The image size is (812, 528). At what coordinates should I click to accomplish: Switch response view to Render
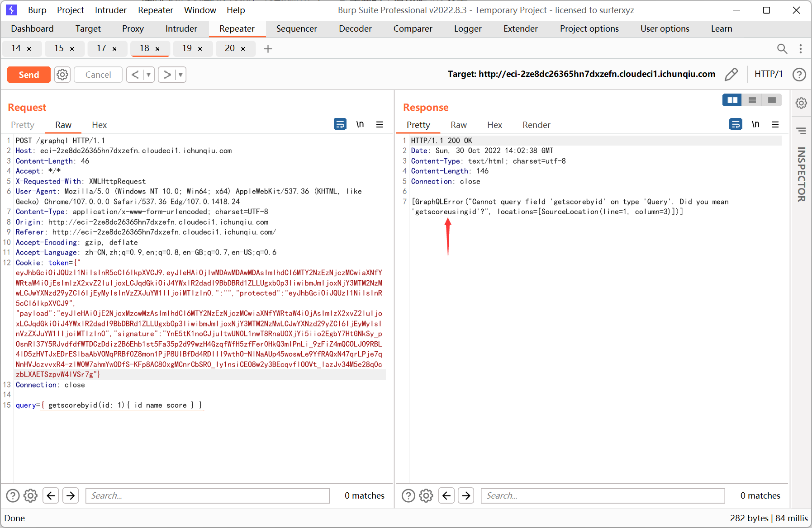[537, 125]
